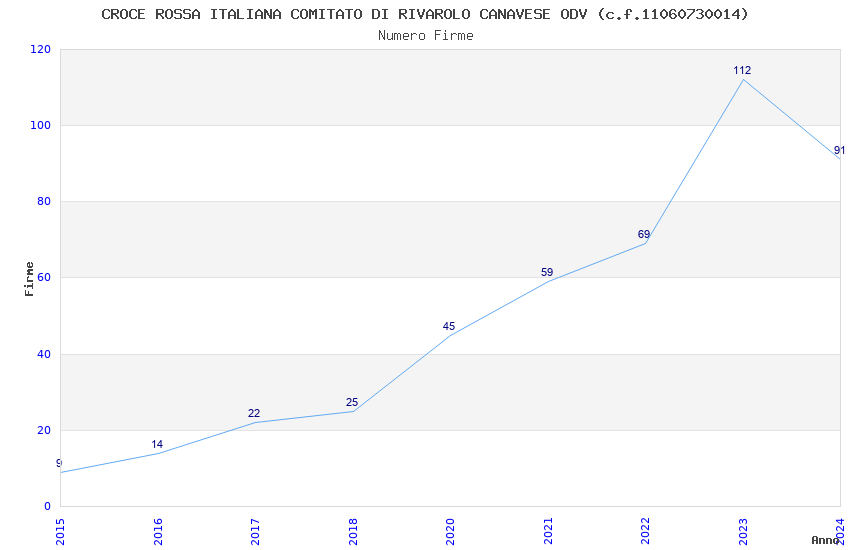Click the x-axis label Anno
The width and height of the screenshot is (850, 550).
825,540
